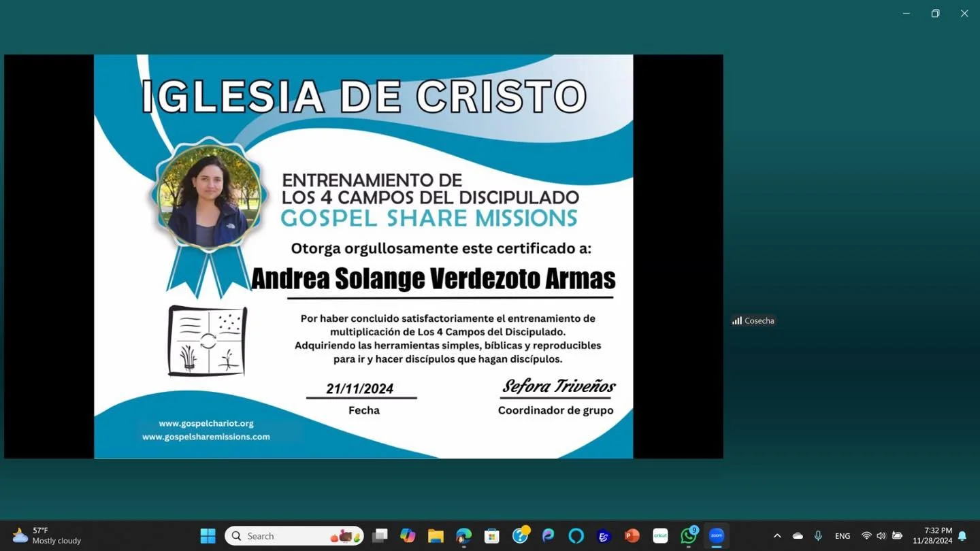Click the portrait photo on the certificate
The image size is (980, 551).
(x=208, y=197)
